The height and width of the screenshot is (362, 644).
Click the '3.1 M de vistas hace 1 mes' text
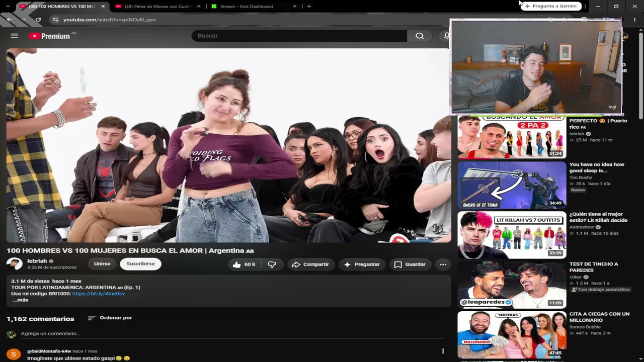tap(46, 281)
